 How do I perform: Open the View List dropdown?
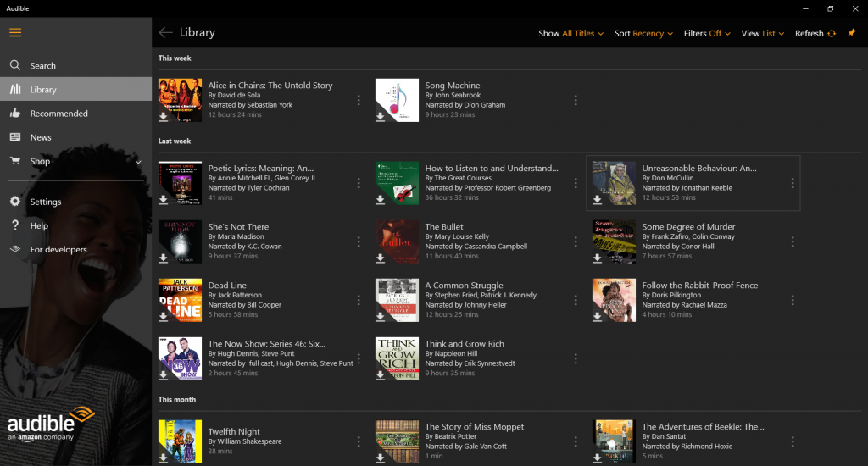coord(763,33)
